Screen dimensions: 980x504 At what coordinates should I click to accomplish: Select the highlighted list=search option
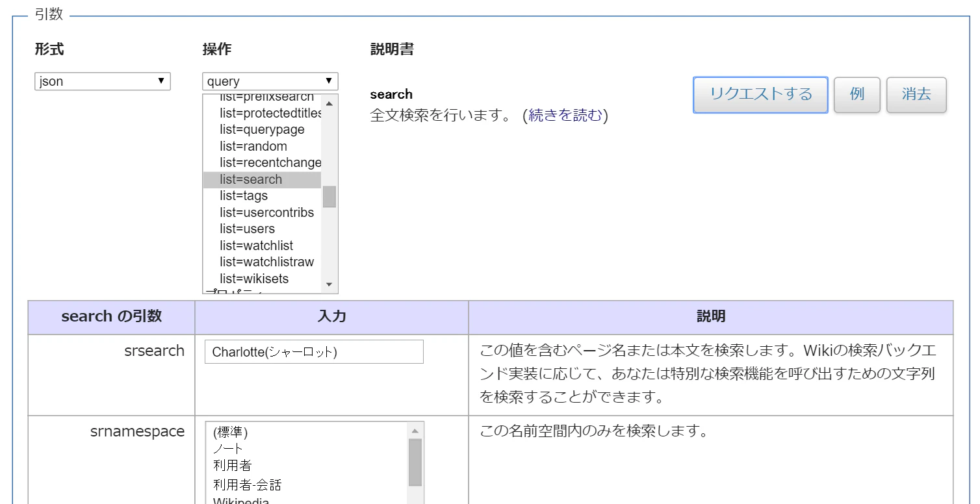(x=263, y=179)
